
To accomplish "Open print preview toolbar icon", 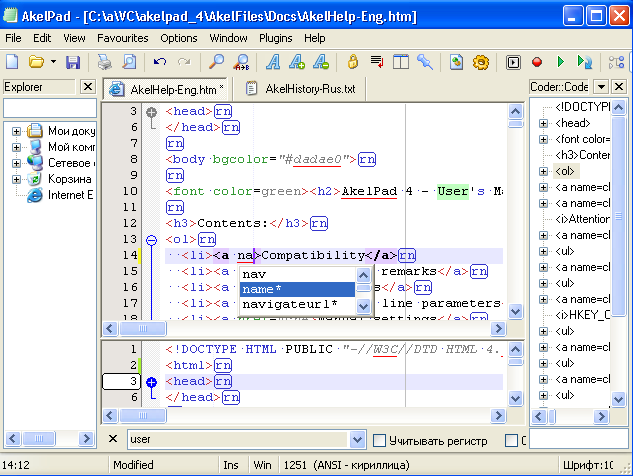I will [x=129, y=62].
